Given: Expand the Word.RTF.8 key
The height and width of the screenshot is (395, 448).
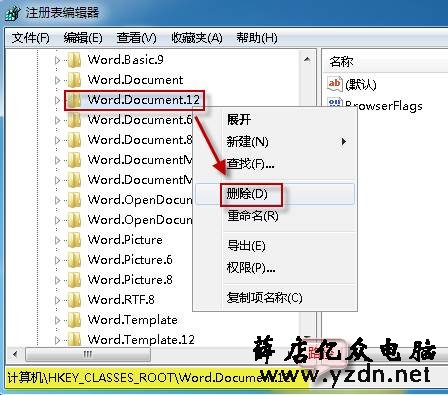Looking at the screenshot, I should pos(57,300).
